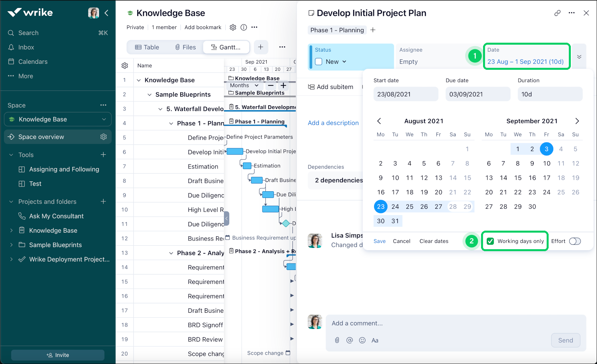
Task: Open Assigning and Following tool
Action: [64, 169]
